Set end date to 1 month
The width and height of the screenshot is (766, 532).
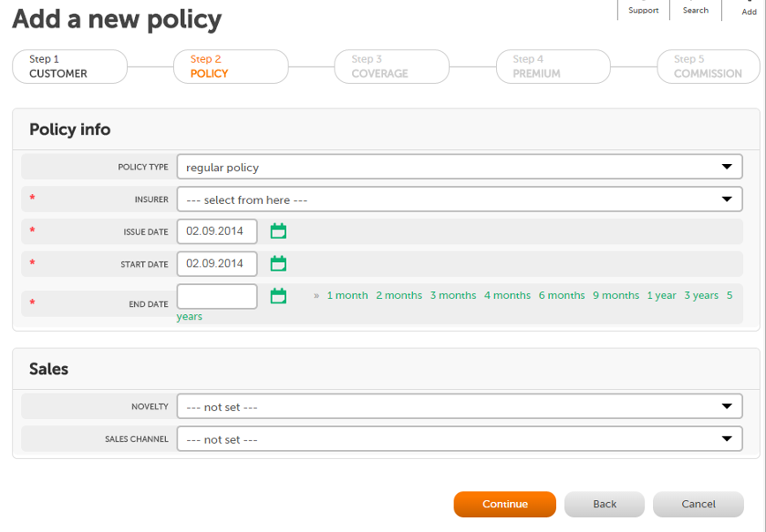348,296
